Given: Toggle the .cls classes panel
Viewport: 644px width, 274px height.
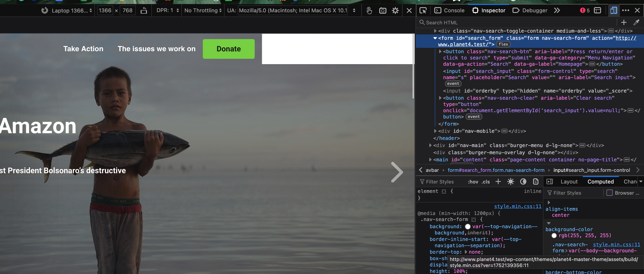Looking at the screenshot, I should [485, 182].
